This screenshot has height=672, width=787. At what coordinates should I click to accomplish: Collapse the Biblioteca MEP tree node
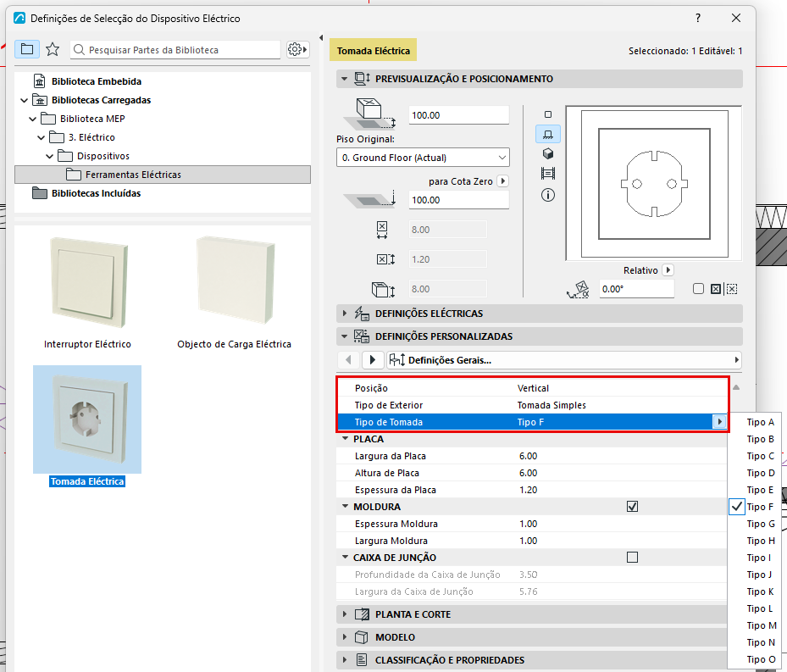click(33, 119)
